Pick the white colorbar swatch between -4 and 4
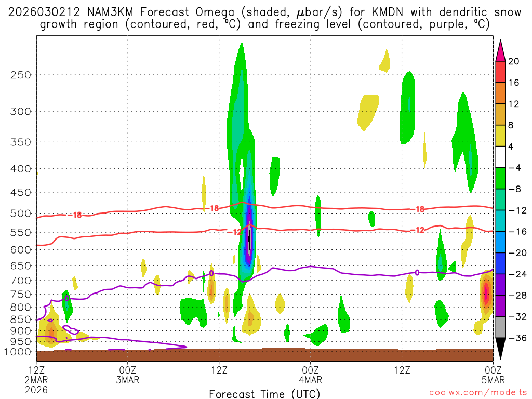Viewport: 532px width, 399px height. pyautogui.click(x=500, y=157)
